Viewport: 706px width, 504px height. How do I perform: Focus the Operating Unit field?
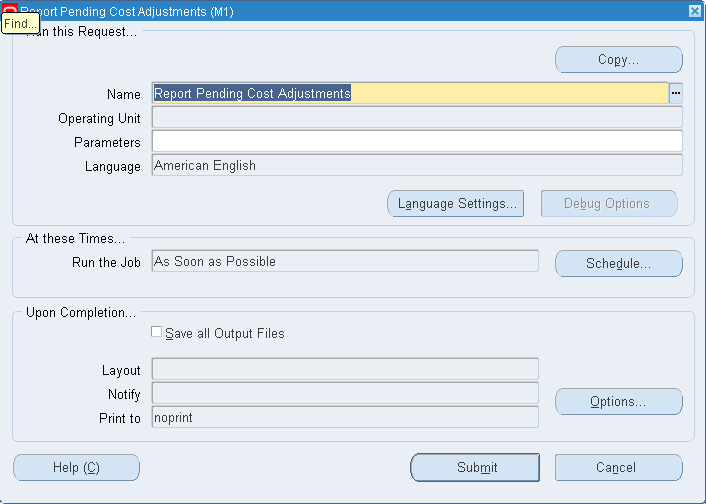[417, 117]
